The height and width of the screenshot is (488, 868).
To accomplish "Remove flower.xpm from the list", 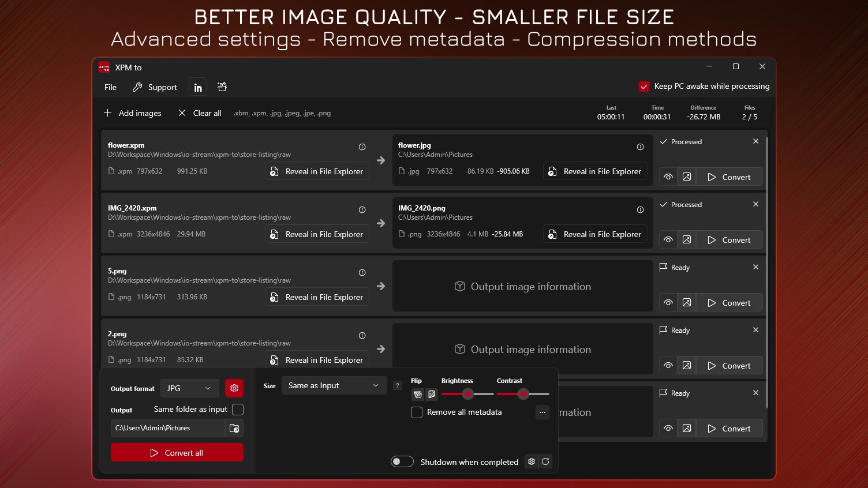I will 755,141.
